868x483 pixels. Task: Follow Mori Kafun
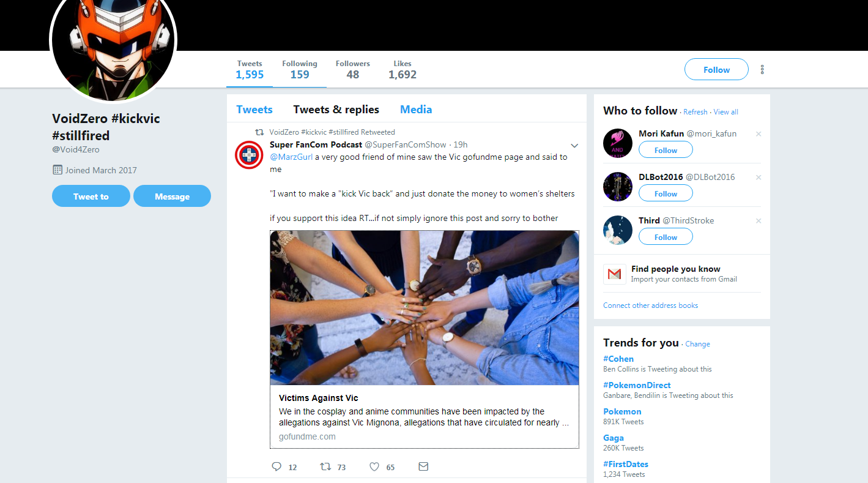tap(666, 150)
